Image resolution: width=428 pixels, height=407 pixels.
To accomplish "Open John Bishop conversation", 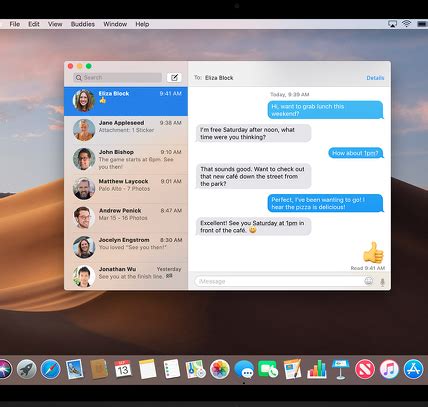I will [126, 159].
